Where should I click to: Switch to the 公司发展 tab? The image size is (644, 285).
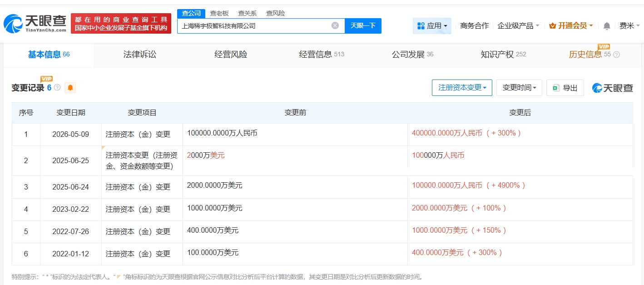coord(412,55)
